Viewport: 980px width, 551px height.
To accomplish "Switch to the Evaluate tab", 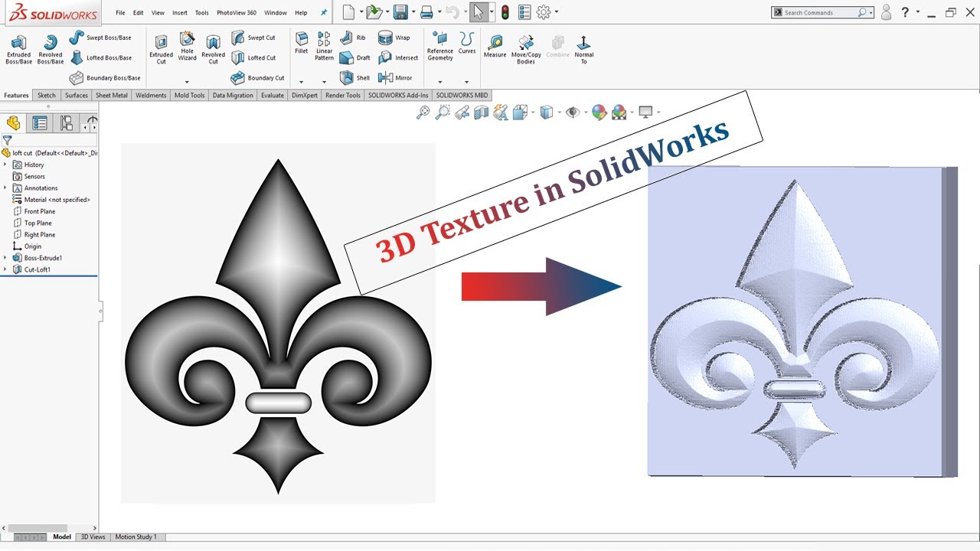I will click(x=273, y=96).
